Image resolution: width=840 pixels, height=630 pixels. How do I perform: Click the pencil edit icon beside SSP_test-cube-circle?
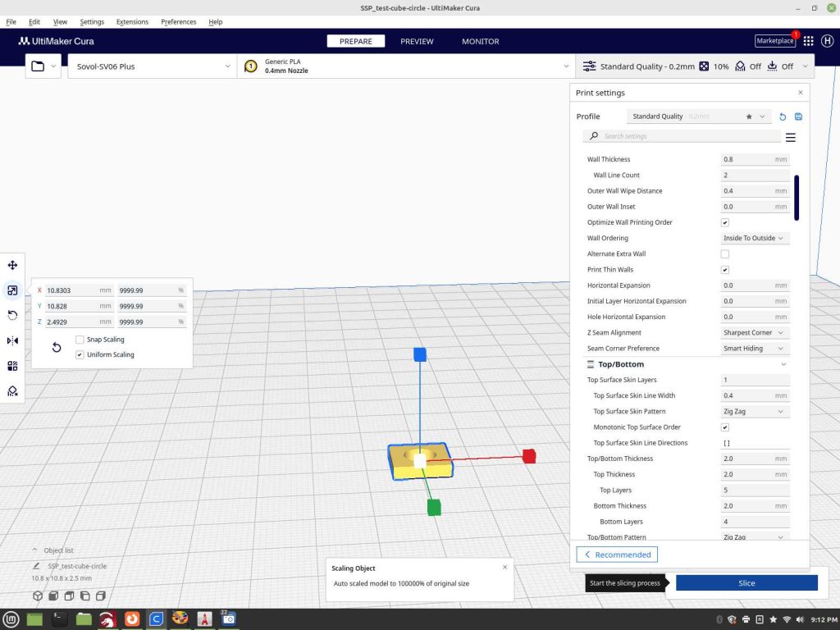pyautogui.click(x=36, y=566)
